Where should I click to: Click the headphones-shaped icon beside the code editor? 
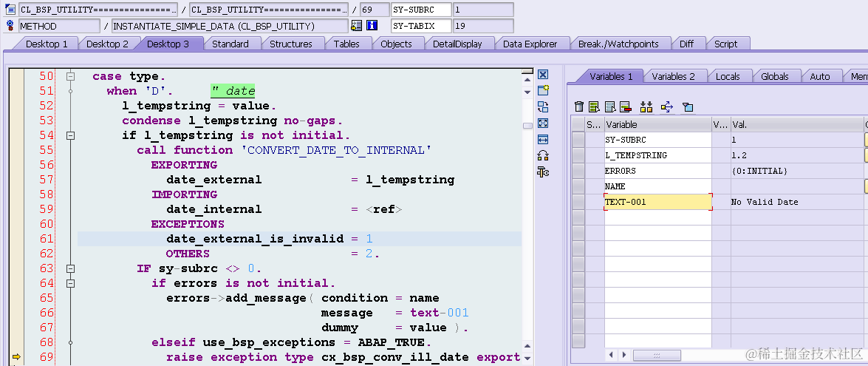coord(543,155)
